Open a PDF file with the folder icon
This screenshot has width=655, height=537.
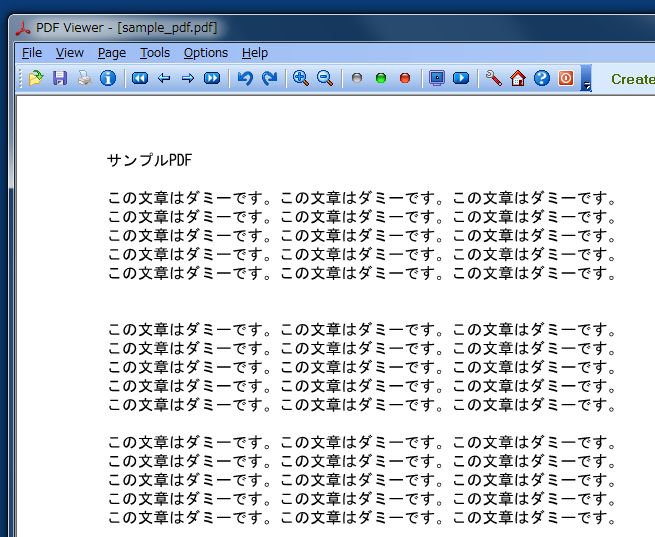click(36, 78)
